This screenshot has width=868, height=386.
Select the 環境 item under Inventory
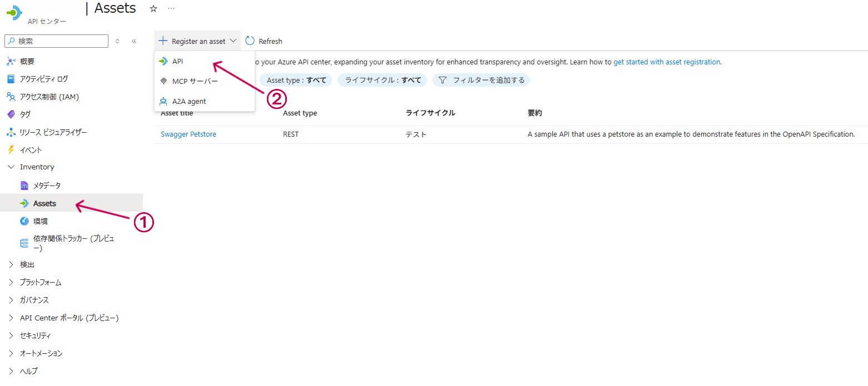(40, 220)
